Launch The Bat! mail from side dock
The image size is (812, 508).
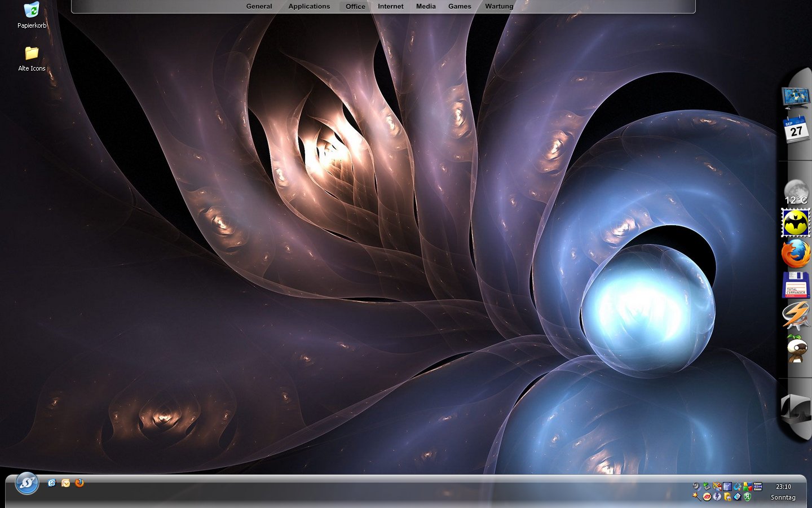(796, 222)
